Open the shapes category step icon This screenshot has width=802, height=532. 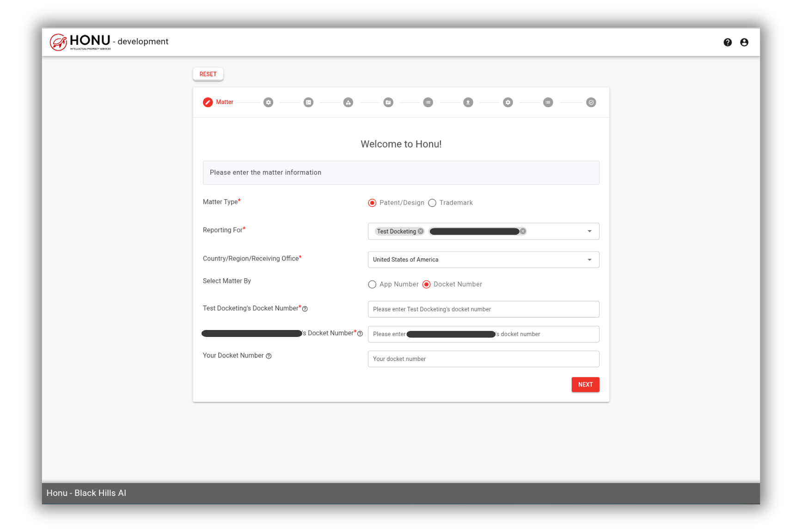348,102
